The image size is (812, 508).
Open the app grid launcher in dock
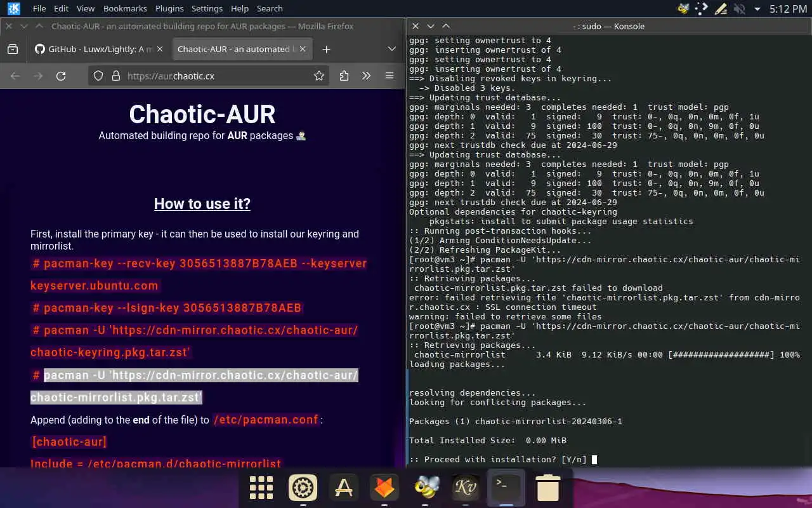click(261, 488)
